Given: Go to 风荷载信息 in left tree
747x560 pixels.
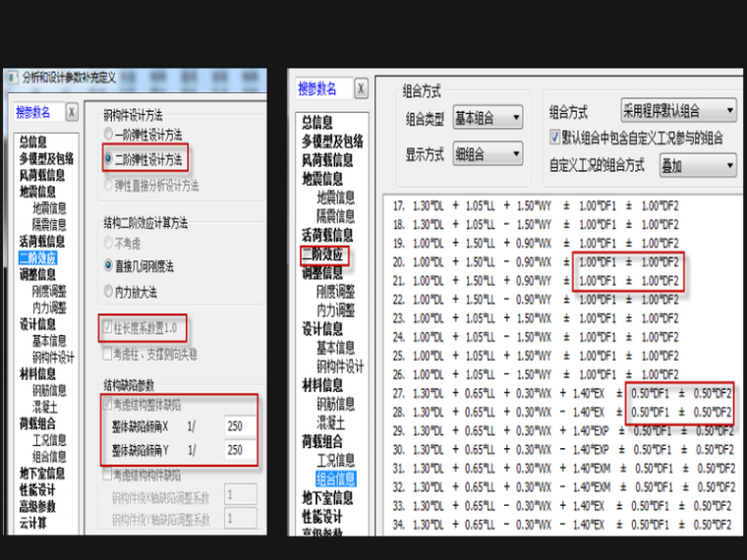Looking at the screenshot, I should tap(42, 175).
